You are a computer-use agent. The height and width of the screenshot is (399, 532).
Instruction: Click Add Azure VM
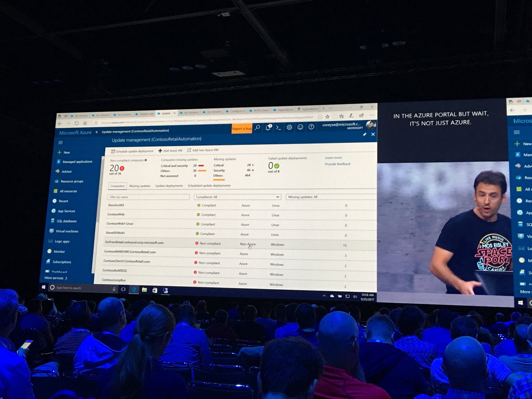(170, 151)
